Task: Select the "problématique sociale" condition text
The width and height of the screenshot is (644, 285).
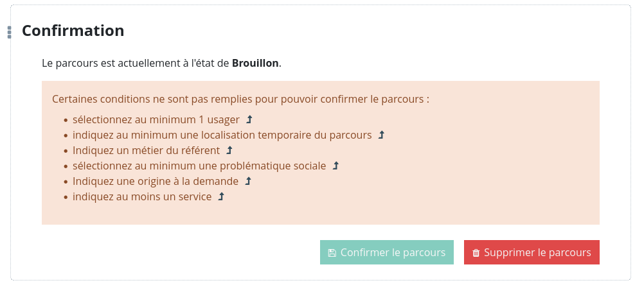Action: (199, 166)
